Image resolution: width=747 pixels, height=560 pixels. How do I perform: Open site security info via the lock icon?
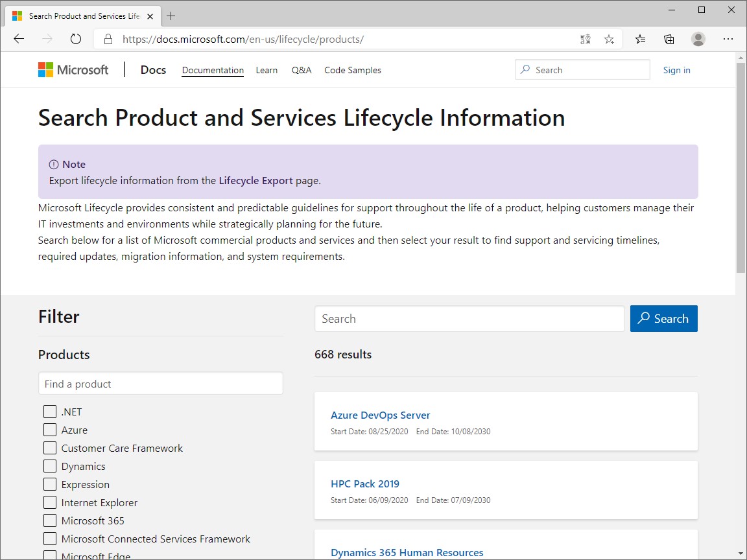click(x=108, y=39)
